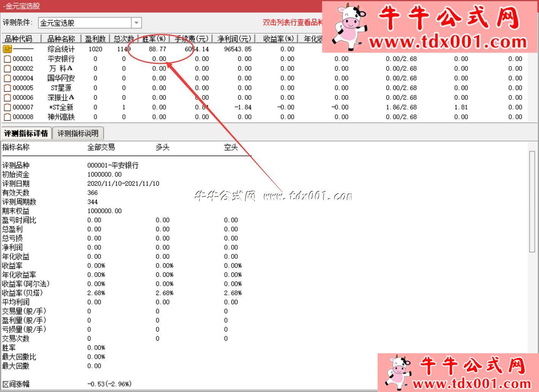Image resolution: width=539 pixels, height=392 pixels.
Task: Select the ST星源 row name
Action: (x=61, y=88)
